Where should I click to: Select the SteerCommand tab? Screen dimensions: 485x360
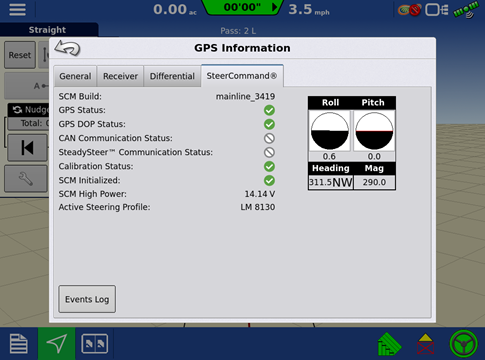242,76
